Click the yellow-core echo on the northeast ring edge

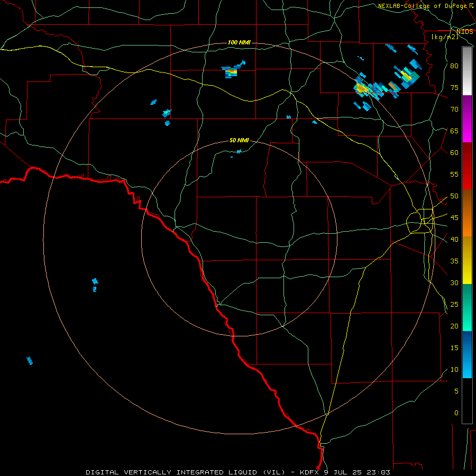[362, 88]
